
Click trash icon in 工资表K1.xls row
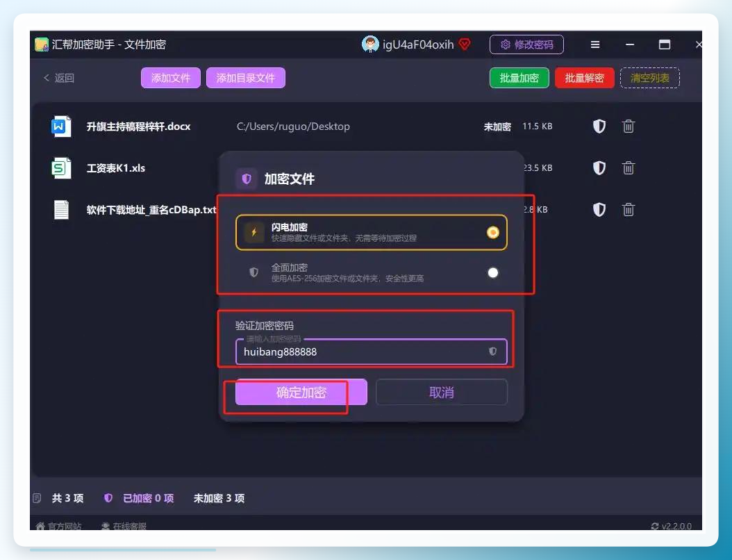click(x=629, y=167)
